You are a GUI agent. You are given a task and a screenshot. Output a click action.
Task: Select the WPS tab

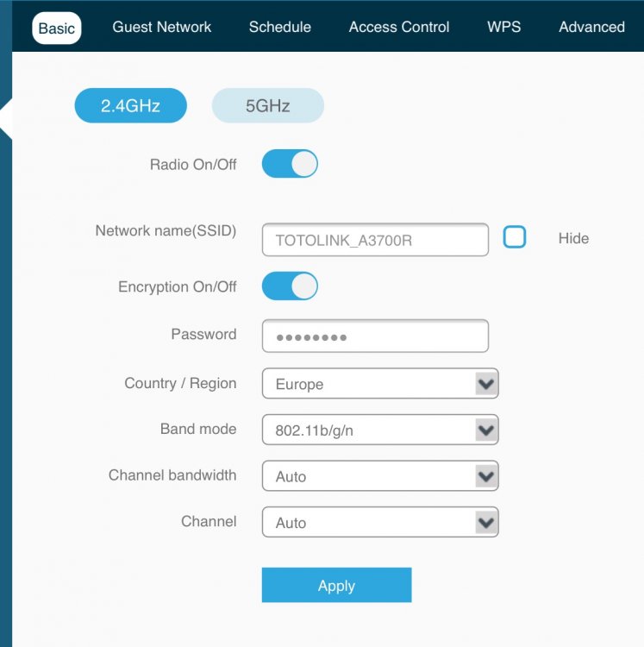click(503, 27)
